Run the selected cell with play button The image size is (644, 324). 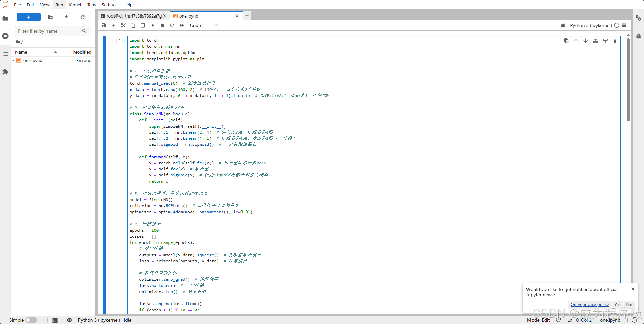tap(153, 25)
